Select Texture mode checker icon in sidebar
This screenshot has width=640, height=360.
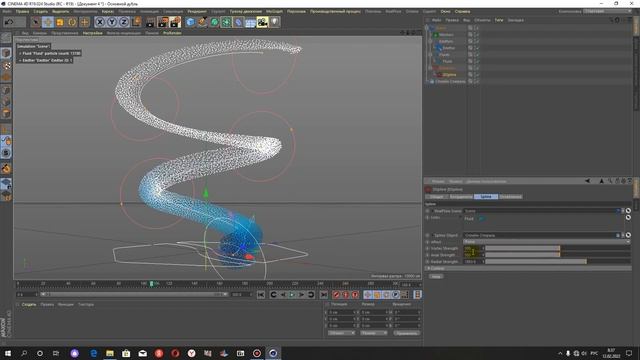(6, 65)
